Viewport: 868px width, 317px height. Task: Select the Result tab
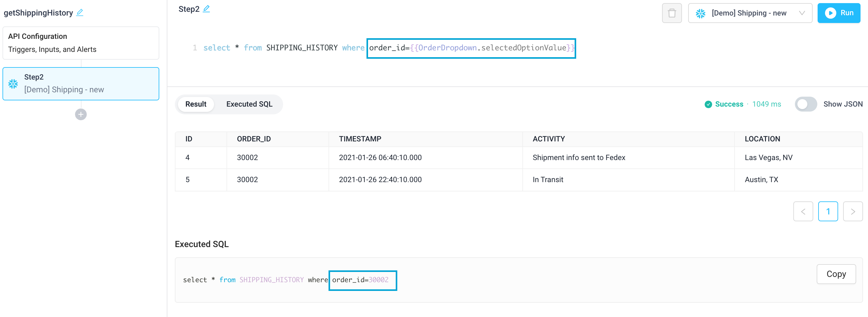pos(196,104)
